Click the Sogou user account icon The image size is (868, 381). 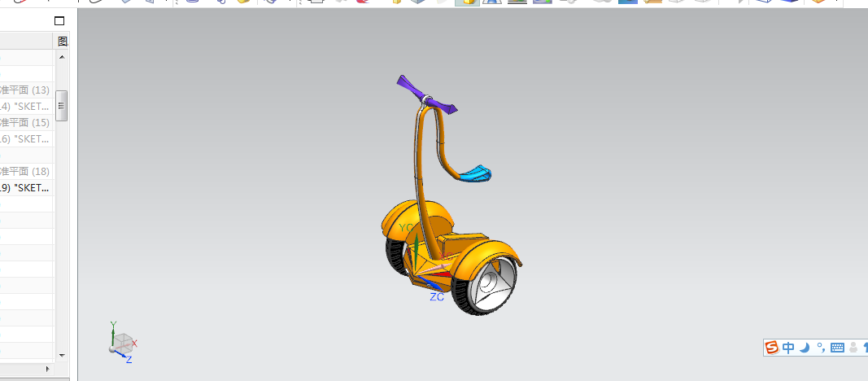coord(853,348)
